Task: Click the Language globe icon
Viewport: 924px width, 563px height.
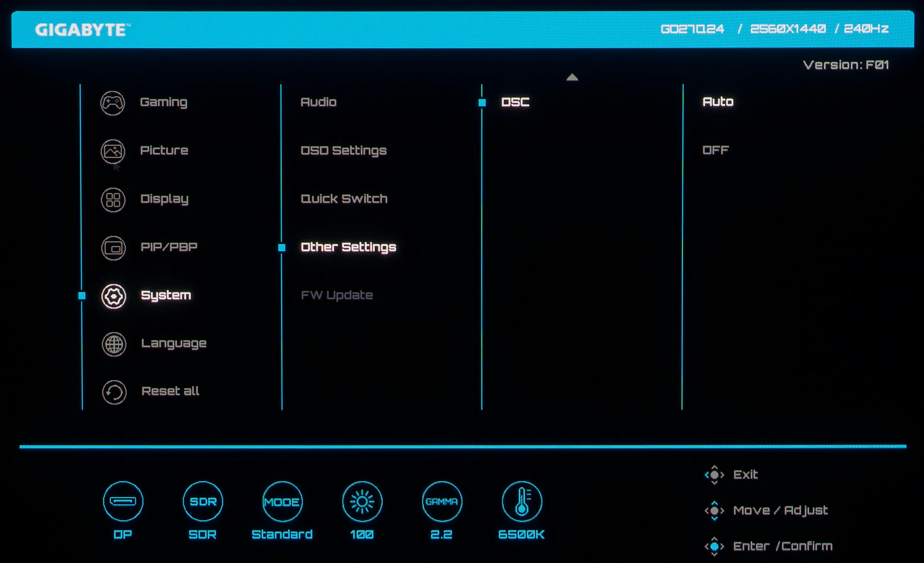Action: point(114,344)
